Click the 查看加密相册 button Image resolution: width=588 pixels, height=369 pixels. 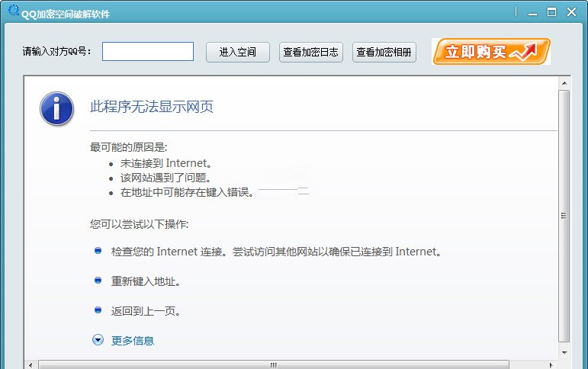[x=384, y=53]
